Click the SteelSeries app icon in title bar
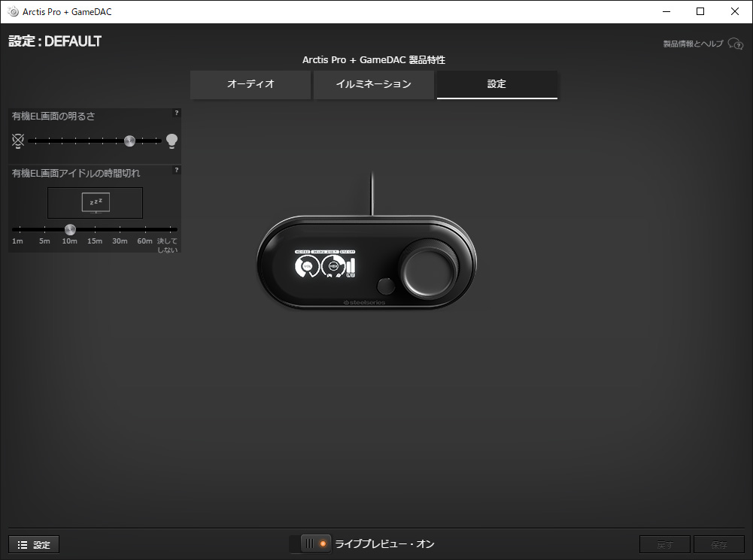This screenshot has width=753, height=560. (13, 11)
